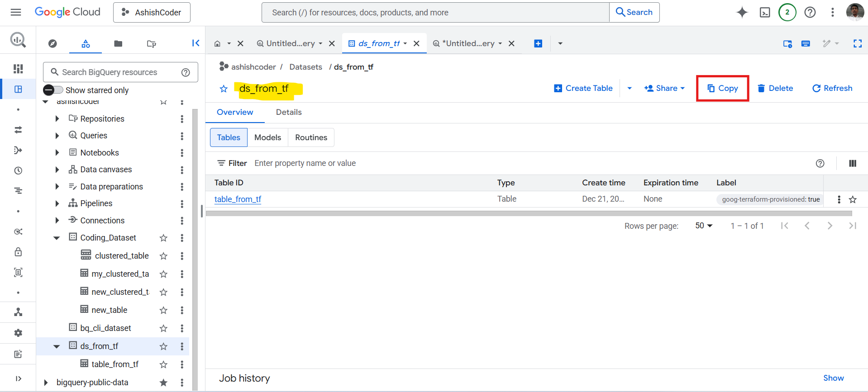Open column display options icon
Viewport: 868px width, 392px height.
[853, 163]
